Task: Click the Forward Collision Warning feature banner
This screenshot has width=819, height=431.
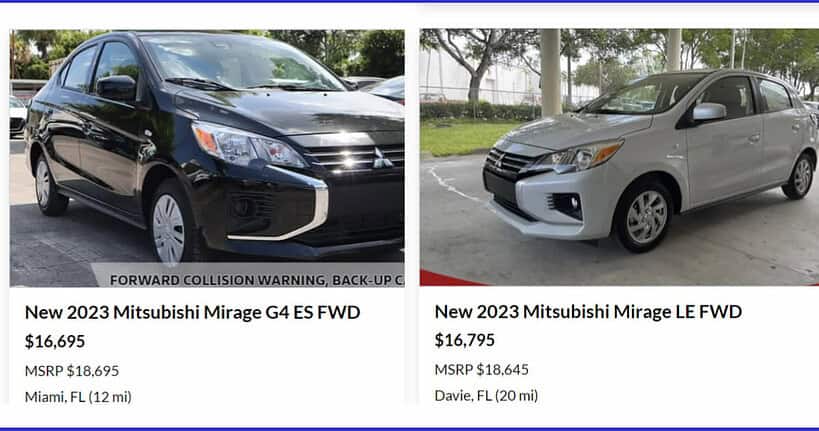Action: coord(248,275)
